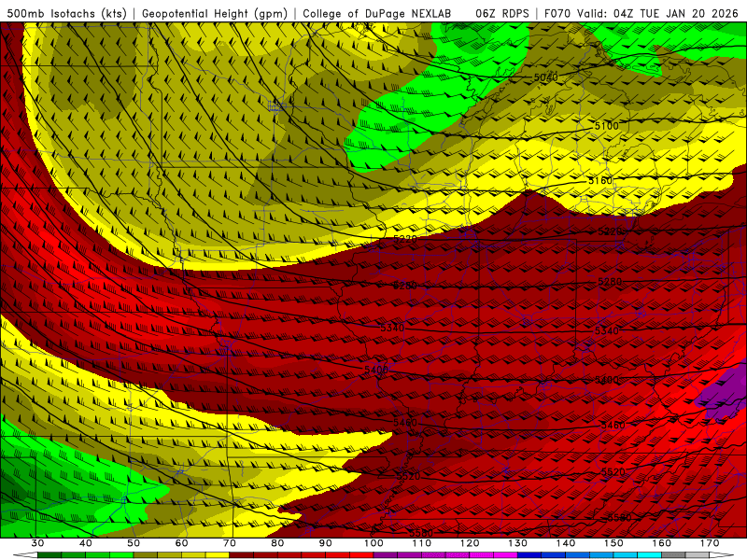Click the 40 value on the color scale
This screenshot has height=560, width=747.
click(86, 543)
